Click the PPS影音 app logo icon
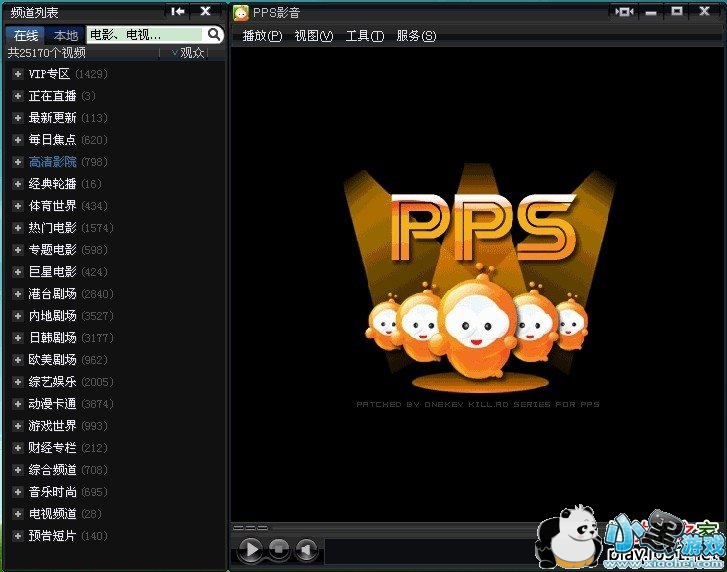The width and height of the screenshot is (727, 572). 241,13
